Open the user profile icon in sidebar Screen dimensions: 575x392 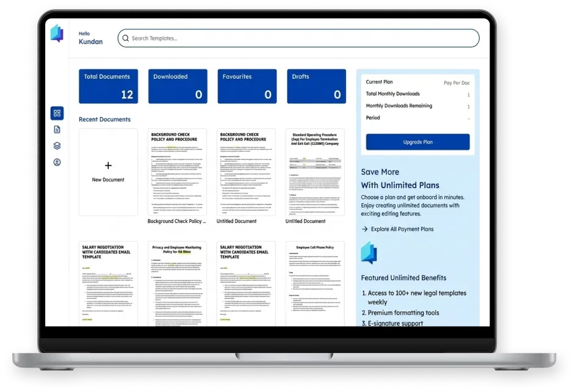[x=57, y=162]
